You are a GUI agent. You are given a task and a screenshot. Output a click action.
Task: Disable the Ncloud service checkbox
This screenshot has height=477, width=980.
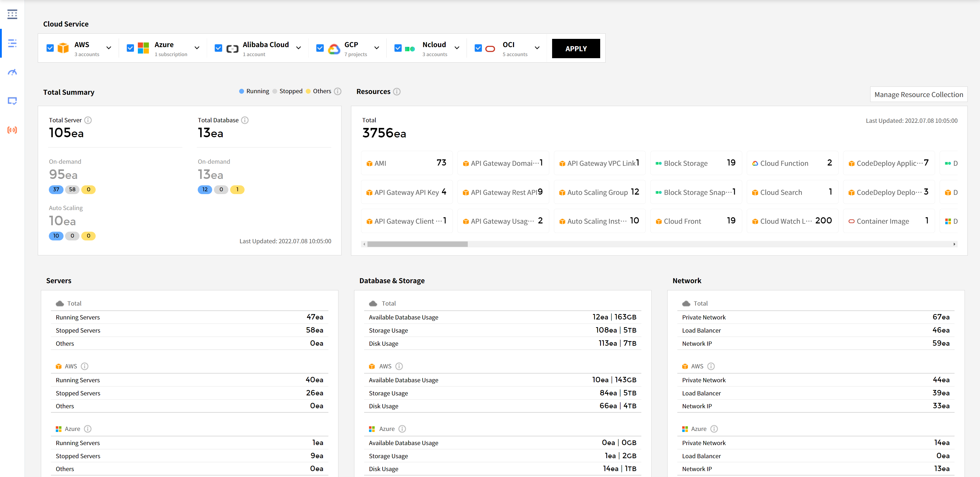(398, 48)
